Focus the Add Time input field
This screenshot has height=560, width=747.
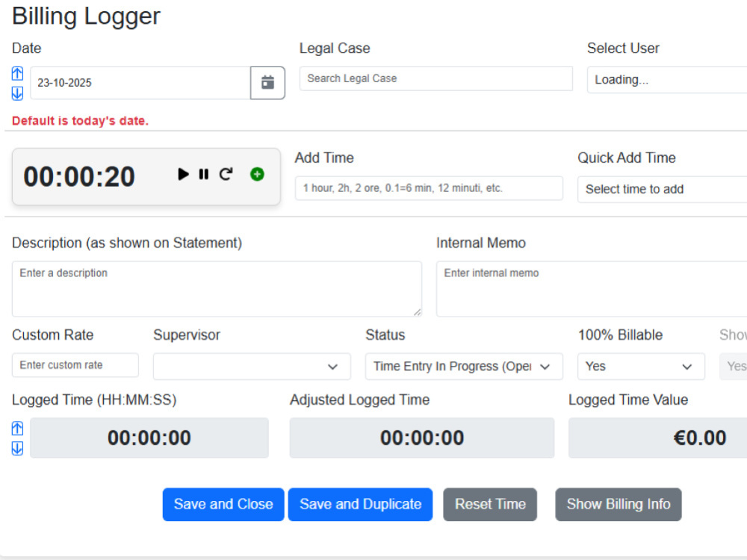429,188
